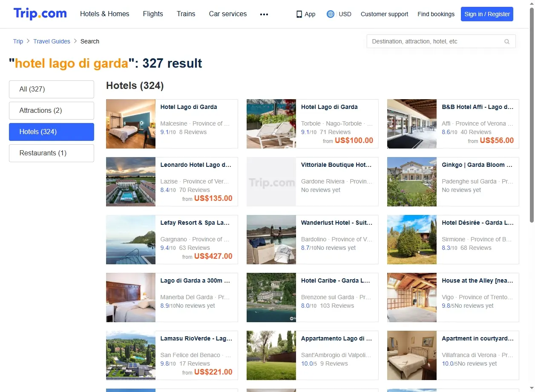
Task: Focus the destination search field
Action: (441, 41)
